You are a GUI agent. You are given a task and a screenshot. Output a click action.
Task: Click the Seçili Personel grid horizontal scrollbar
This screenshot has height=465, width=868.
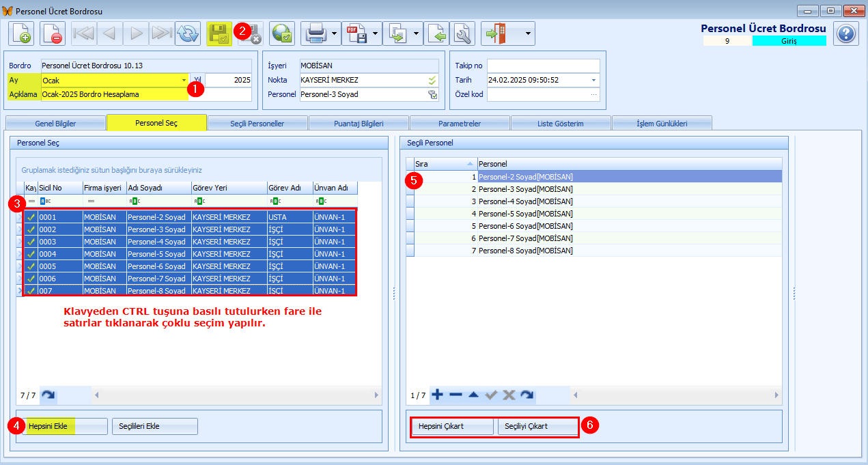click(x=677, y=395)
